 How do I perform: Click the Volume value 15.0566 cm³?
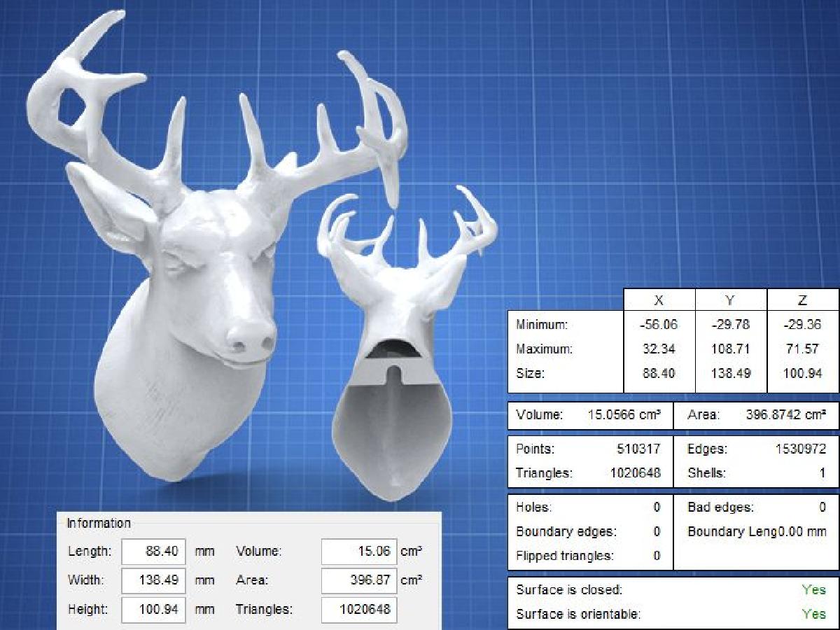click(x=624, y=415)
